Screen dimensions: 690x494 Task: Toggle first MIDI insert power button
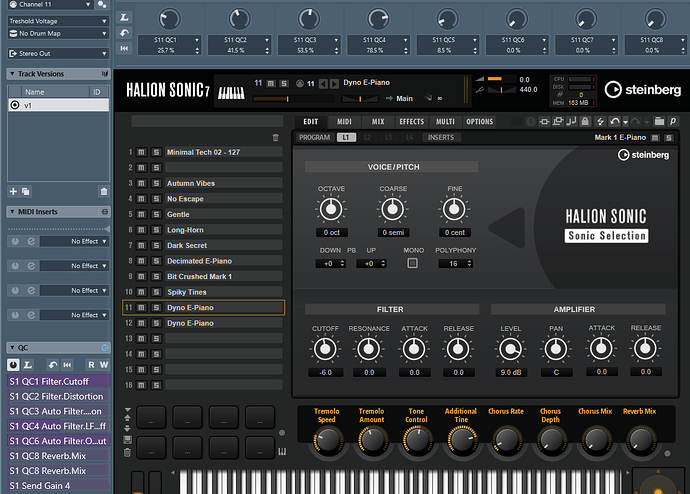point(15,242)
